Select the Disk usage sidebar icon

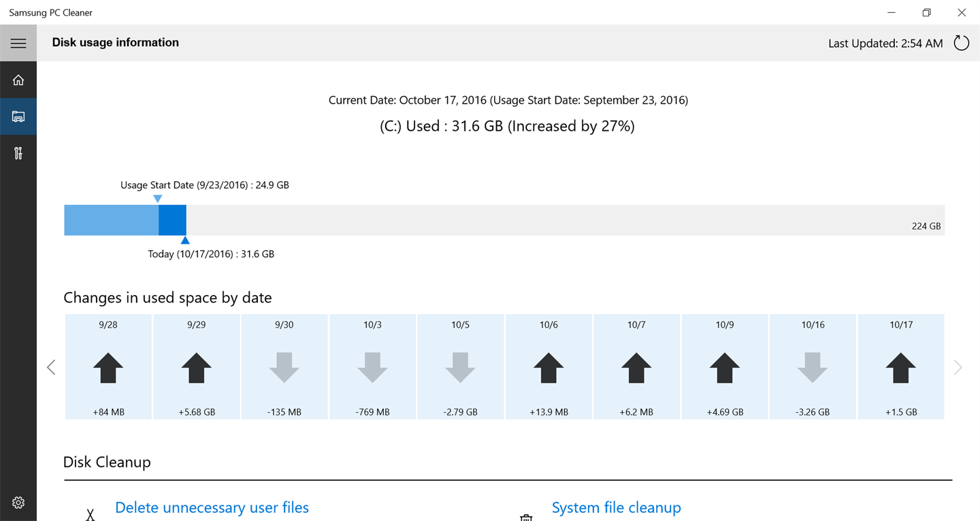click(x=18, y=116)
